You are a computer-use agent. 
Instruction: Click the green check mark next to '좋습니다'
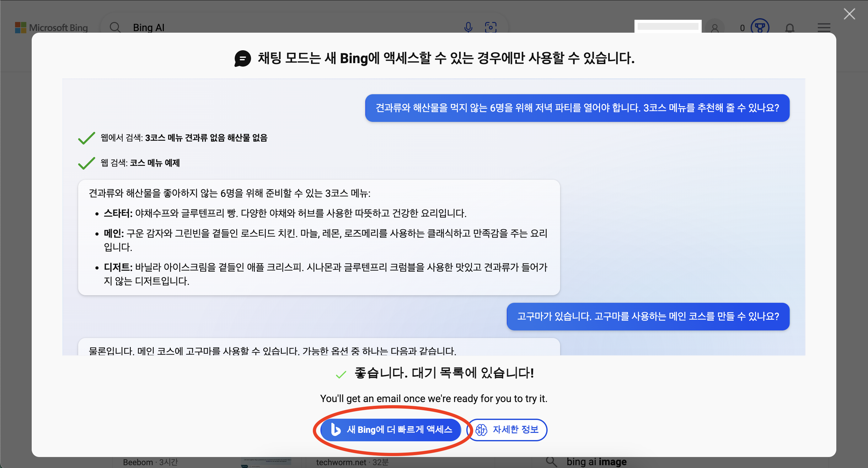point(341,374)
